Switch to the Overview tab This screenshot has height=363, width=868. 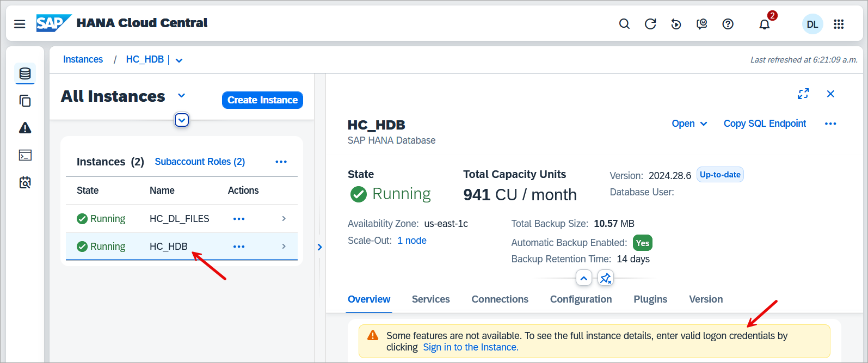369,299
